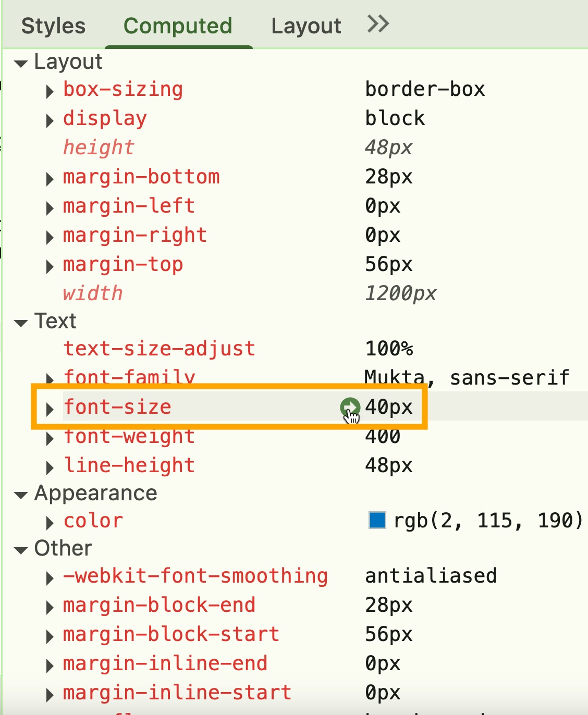588x715 pixels.
Task: Expand the color property trace
Action: pyautogui.click(x=50, y=523)
